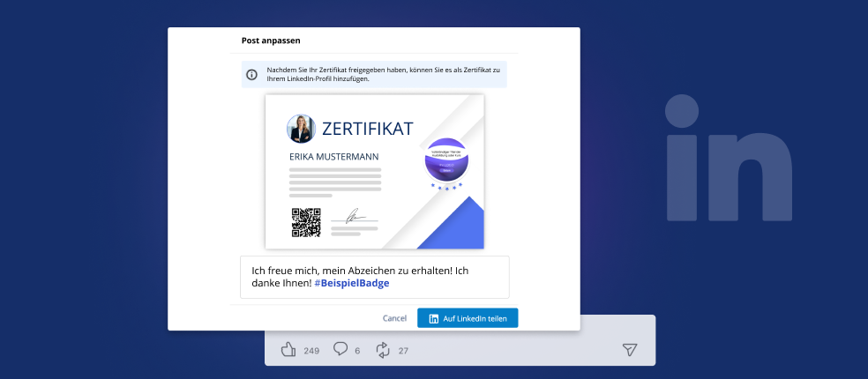Click the Cancel link in the dialog
Image resolution: width=868 pixels, height=379 pixels.
pos(394,318)
